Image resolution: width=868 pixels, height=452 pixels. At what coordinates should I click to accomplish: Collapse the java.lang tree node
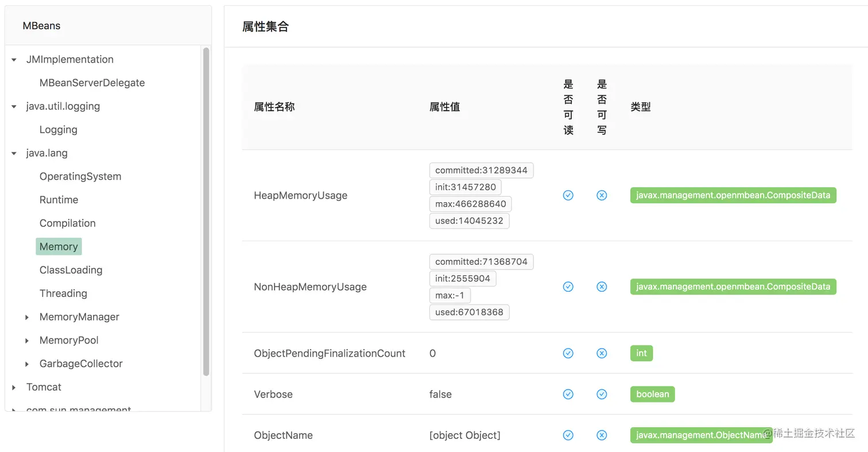tap(14, 153)
